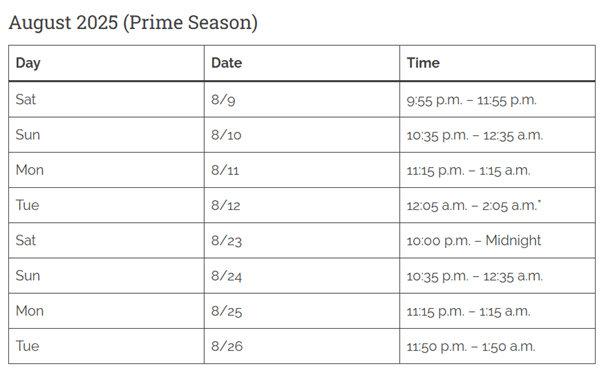Click the August 2025 (Prime Season) heading
The width and height of the screenshot is (606, 373).
point(133,23)
